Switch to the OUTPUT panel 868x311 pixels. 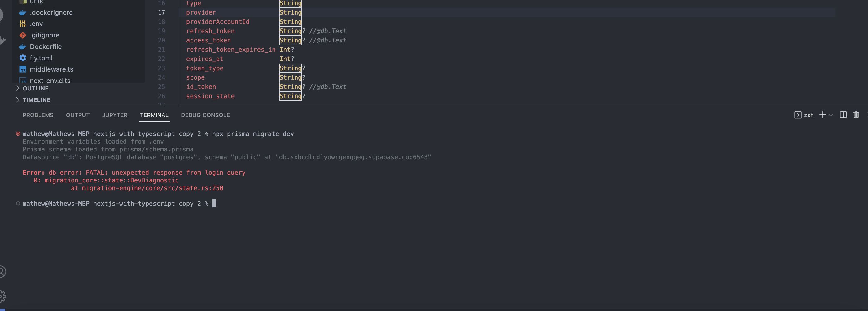point(77,115)
